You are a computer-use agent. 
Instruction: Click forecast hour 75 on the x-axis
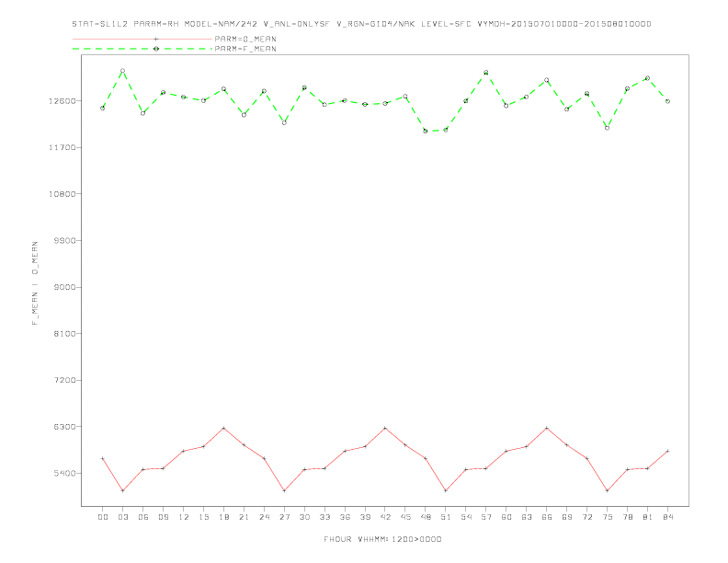608,517
